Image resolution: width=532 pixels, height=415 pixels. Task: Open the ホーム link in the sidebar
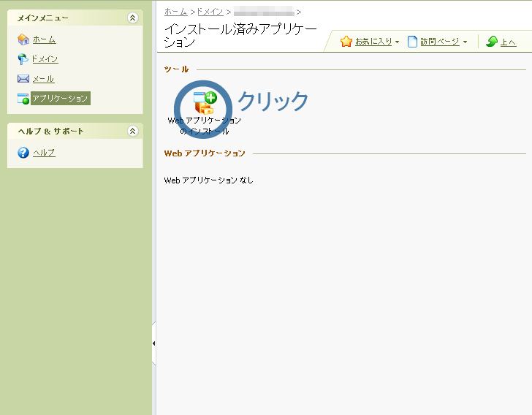coord(44,39)
